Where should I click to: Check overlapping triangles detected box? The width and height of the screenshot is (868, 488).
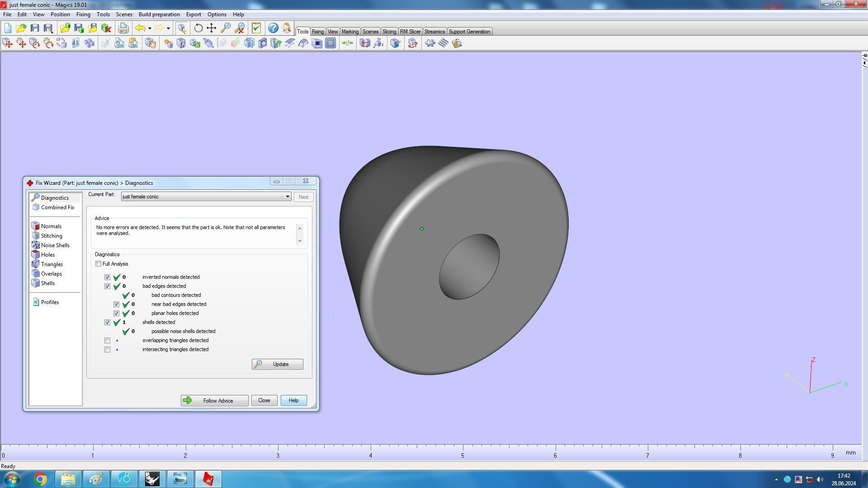coord(108,341)
